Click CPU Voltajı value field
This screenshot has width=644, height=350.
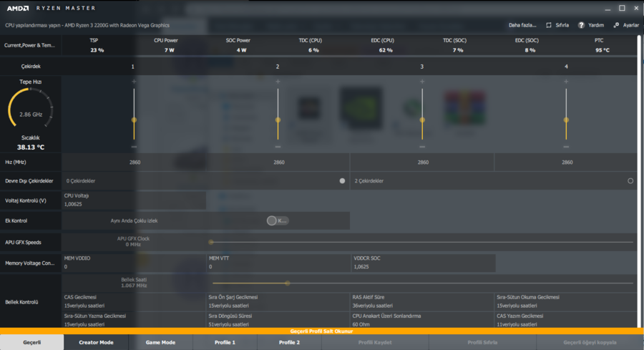pos(134,200)
